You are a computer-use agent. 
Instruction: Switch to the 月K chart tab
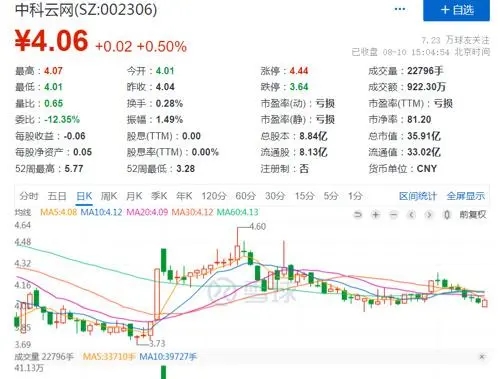click(x=134, y=196)
